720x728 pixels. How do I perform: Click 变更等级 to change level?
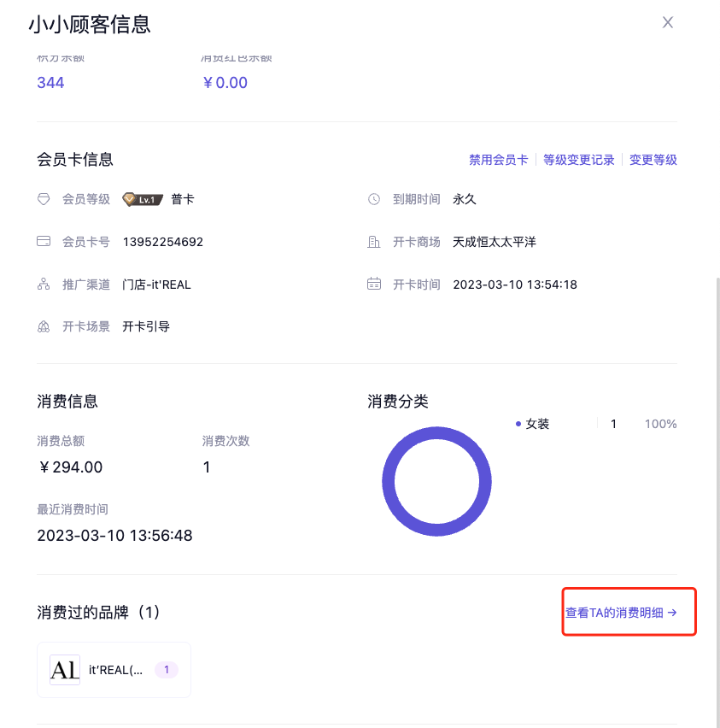pyautogui.click(x=653, y=160)
